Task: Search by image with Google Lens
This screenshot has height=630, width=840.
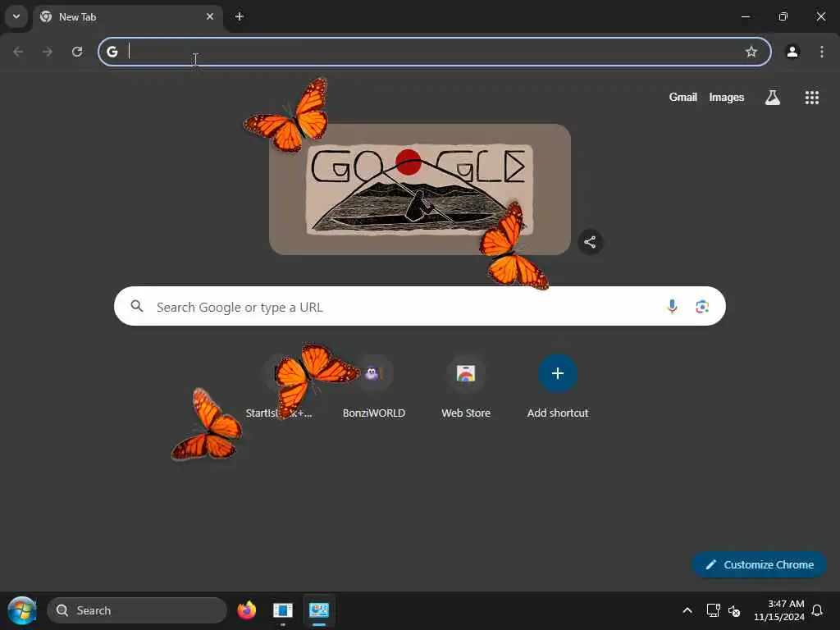Action: click(702, 307)
